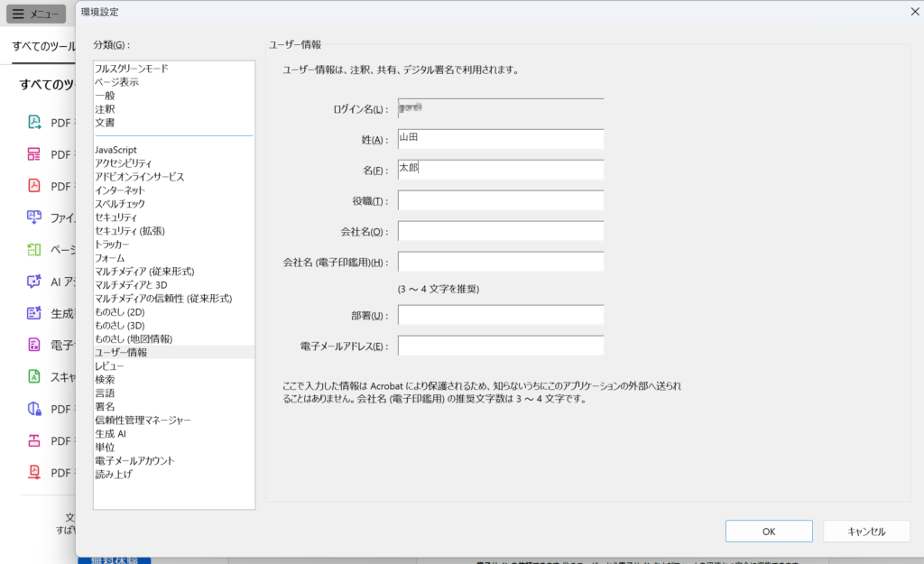Click the pink Edit PDF layout icon

pos(34,154)
